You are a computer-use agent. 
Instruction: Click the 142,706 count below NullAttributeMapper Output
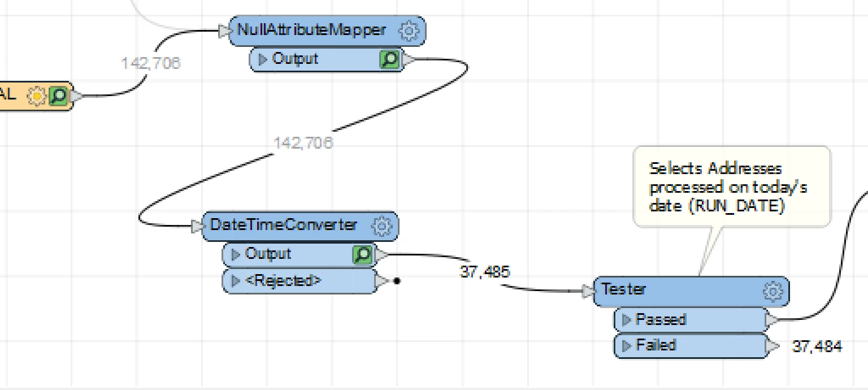point(303,143)
